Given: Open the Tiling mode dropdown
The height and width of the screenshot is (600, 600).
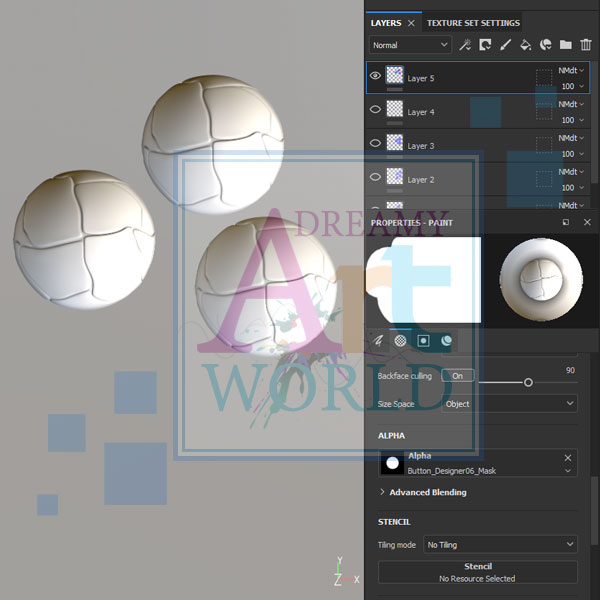Looking at the screenshot, I should point(500,545).
